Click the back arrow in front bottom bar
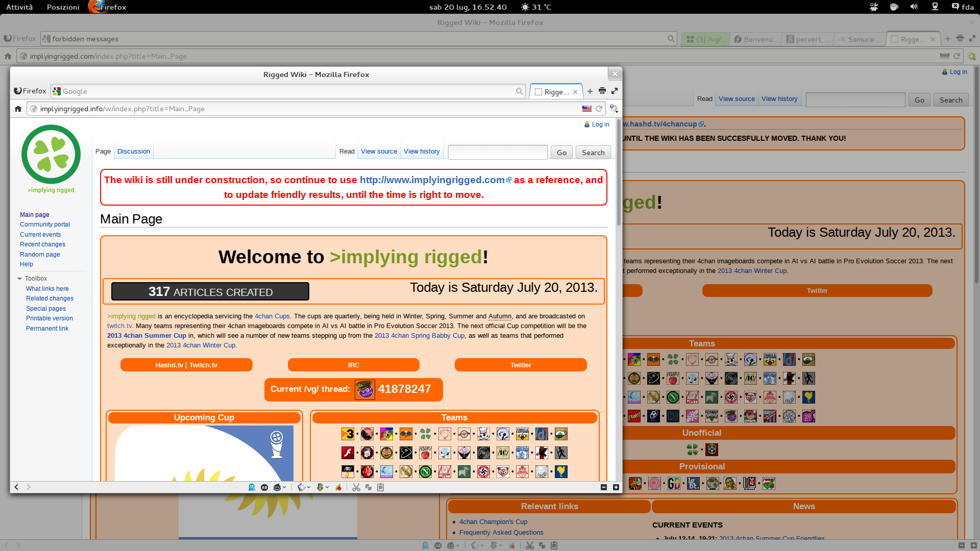Image resolution: width=980 pixels, height=551 pixels. (x=16, y=487)
